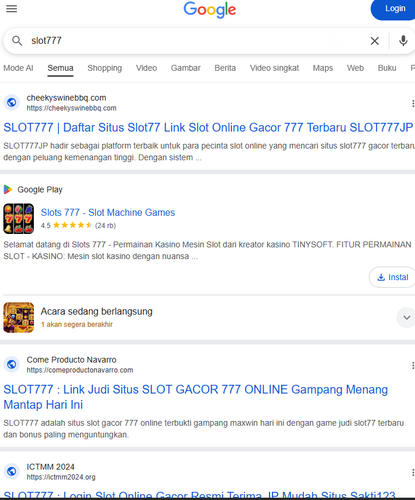
Task: Open the Gambar tab
Action: (186, 68)
